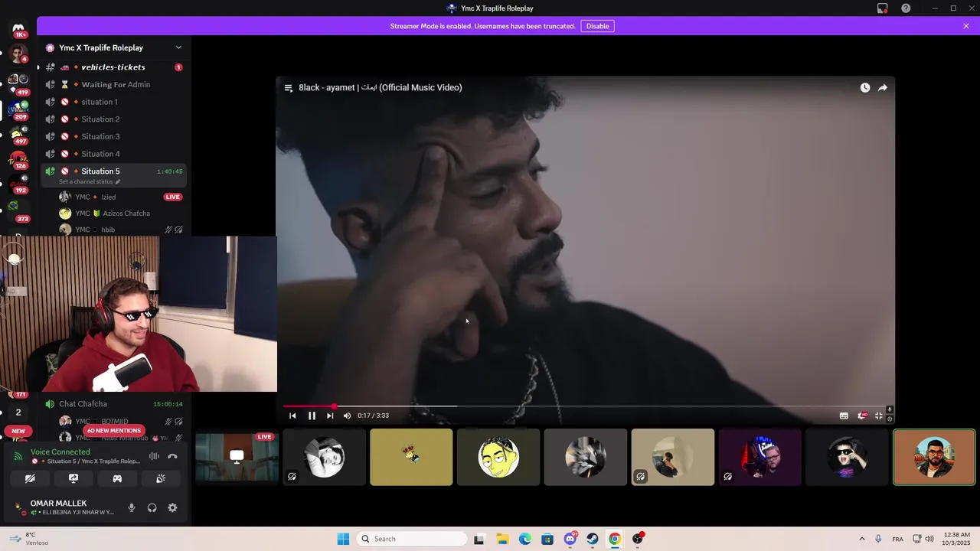Go to previous video
The width and height of the screenshot is (980, 551).
(x=292, y=416)
